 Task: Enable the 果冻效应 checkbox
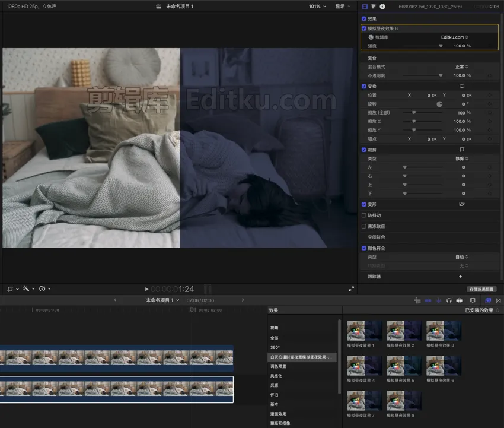(x=364, y=226)
